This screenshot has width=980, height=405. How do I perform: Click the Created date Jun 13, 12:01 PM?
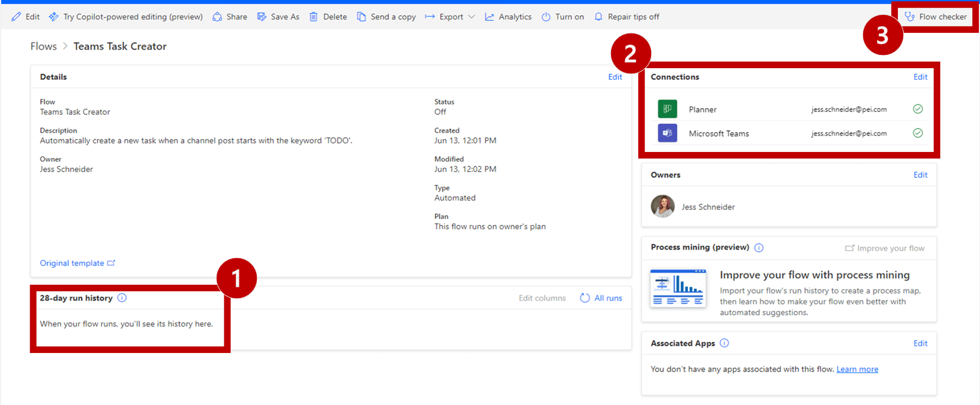(x=465, y=140)
